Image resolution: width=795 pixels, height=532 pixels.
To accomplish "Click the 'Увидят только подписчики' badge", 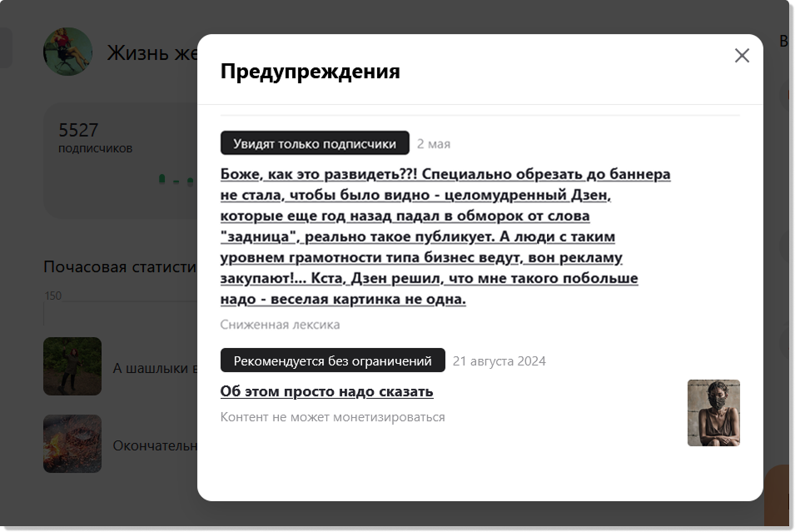I will point(315,143).
